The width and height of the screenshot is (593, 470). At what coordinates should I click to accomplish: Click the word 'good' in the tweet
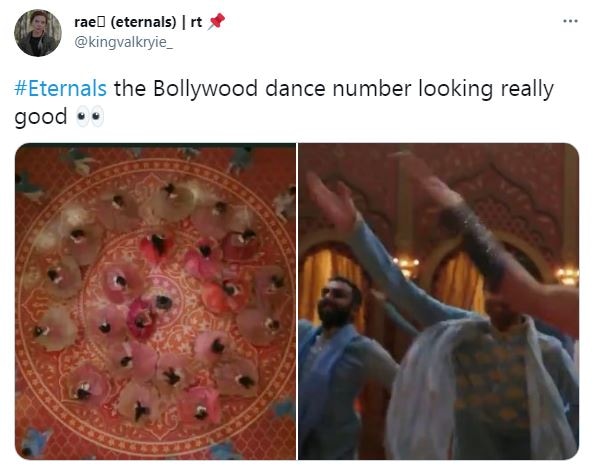tap(41, 117)
